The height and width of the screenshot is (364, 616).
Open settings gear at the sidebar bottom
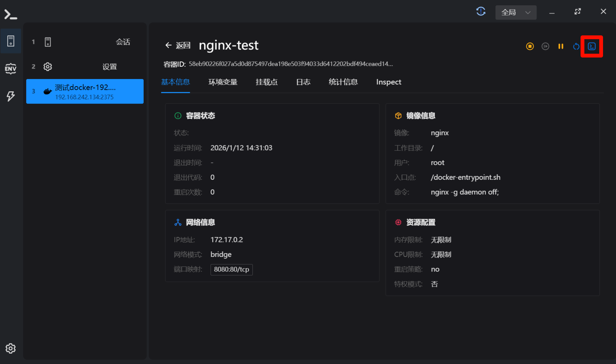pyautogui.click(x=10, y=348)
